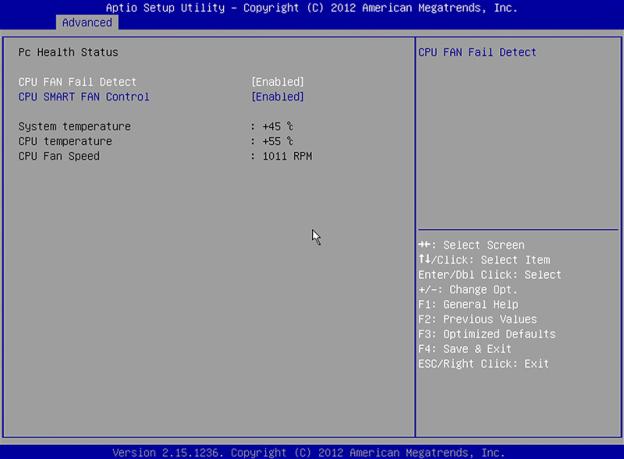Change CPU SMART FAN Control Enabled value
Screen dimensions: 624x459
pyautogui.click(x=277, y=97)
